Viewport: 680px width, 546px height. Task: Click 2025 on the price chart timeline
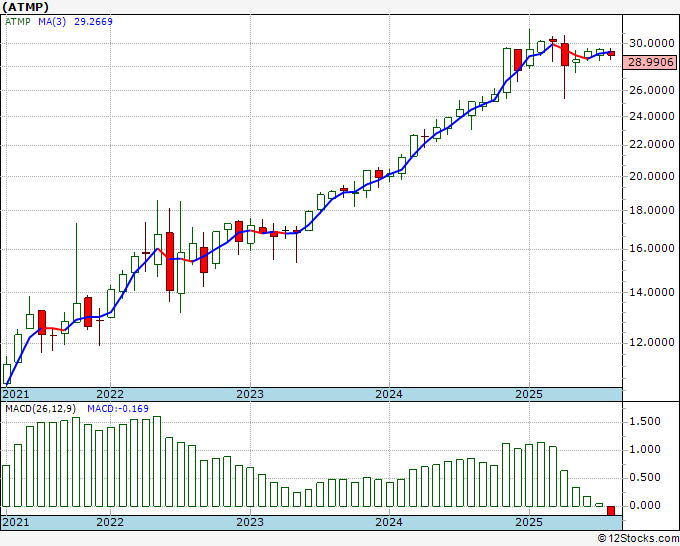click(529, 394)
